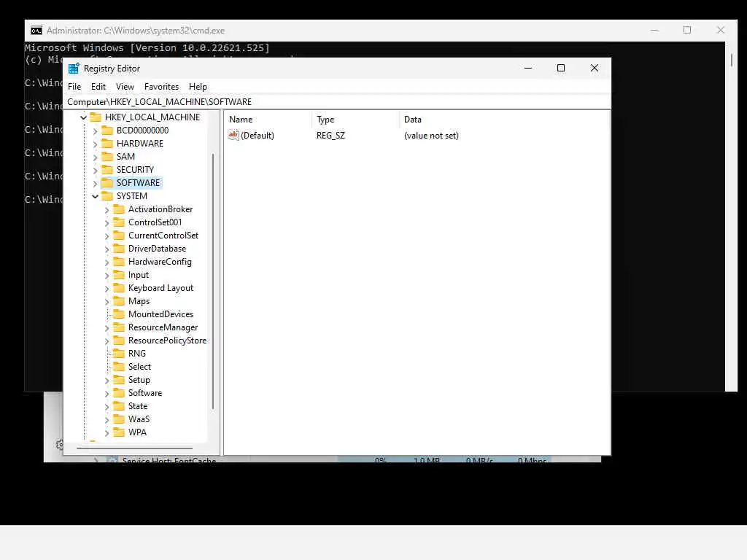Image resolution: width=747 pixels, height=560 pixels.
Task: Click the RNG folder icon
Action: (x=119, y=354)
